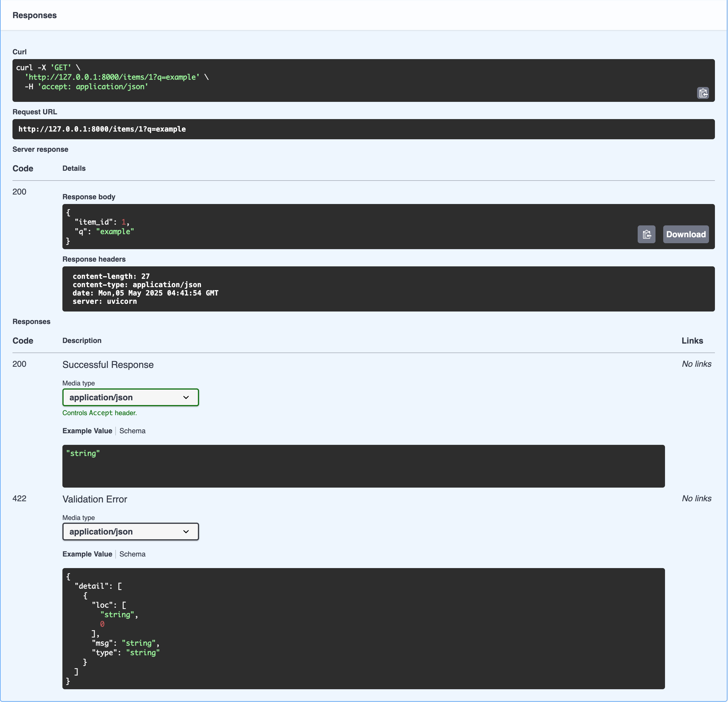Click the Successful Response description text
728x702 pixels.
[108, 365]
